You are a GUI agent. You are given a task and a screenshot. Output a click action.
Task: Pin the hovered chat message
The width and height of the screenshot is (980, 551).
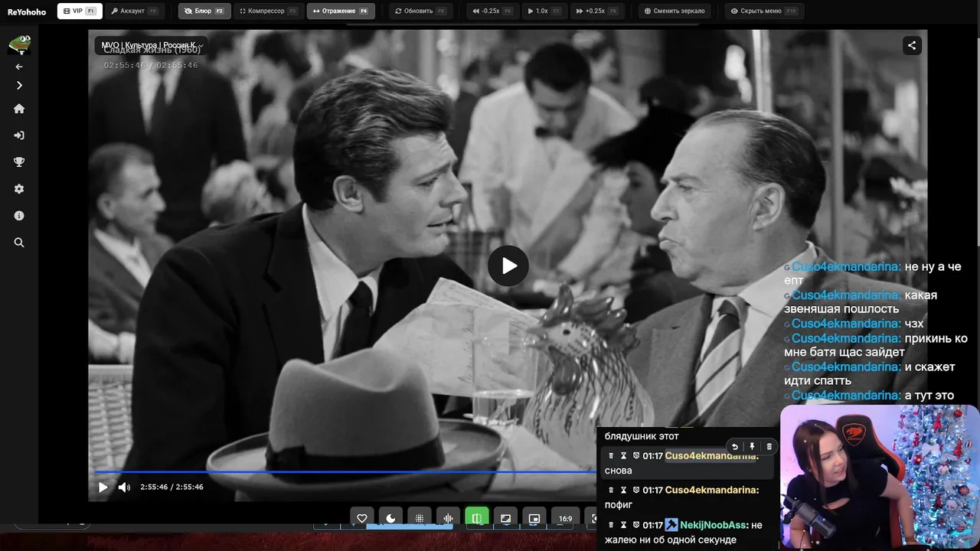coord(752,447)
